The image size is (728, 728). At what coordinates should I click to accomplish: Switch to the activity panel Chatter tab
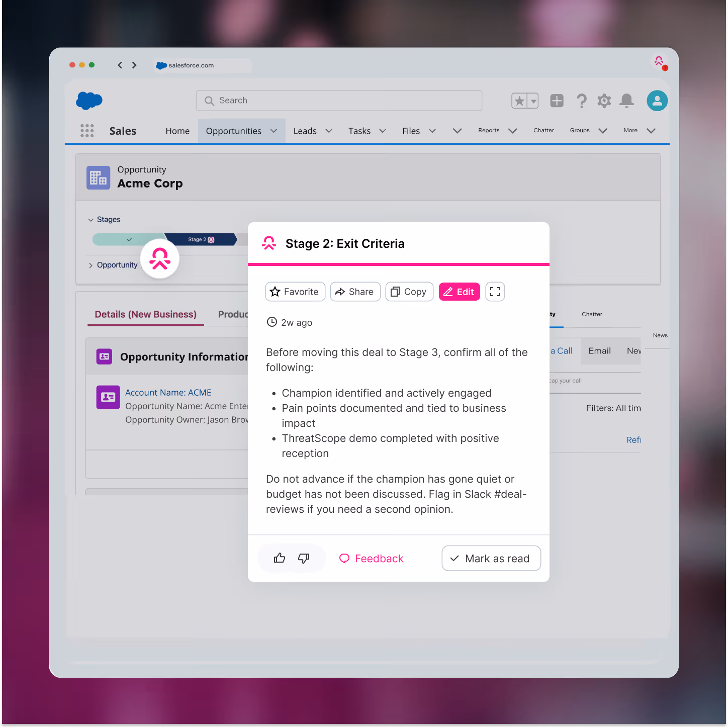(x=592, y=314)
